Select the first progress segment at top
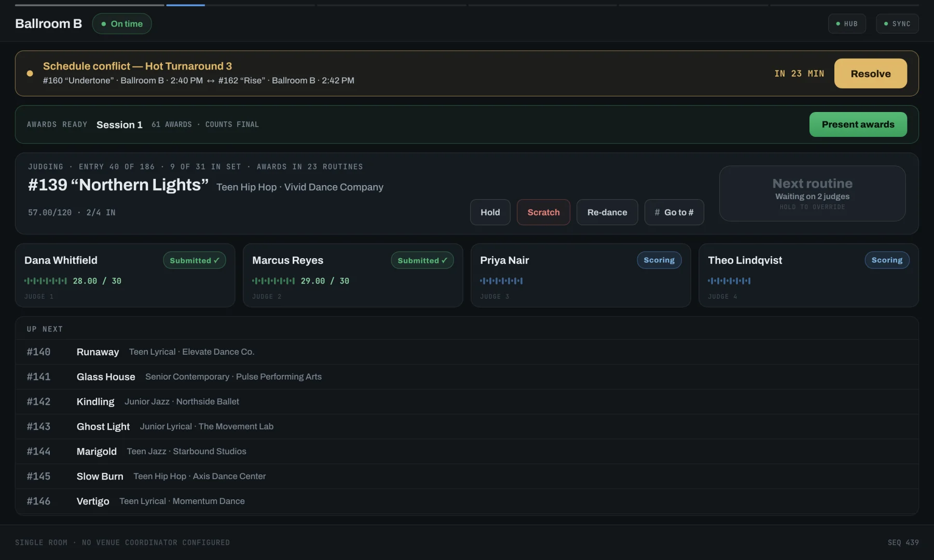Viewport: 934px width, 560px height. coord(90,5)
